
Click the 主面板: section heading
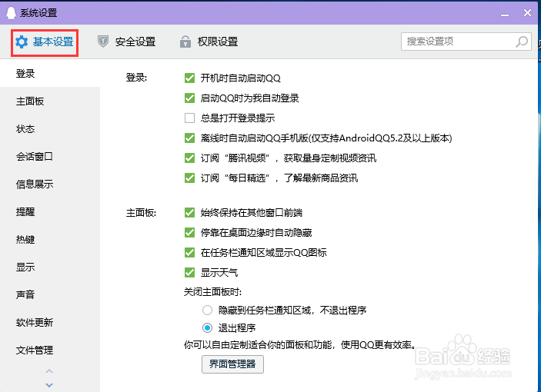click(x=141, y=213)
